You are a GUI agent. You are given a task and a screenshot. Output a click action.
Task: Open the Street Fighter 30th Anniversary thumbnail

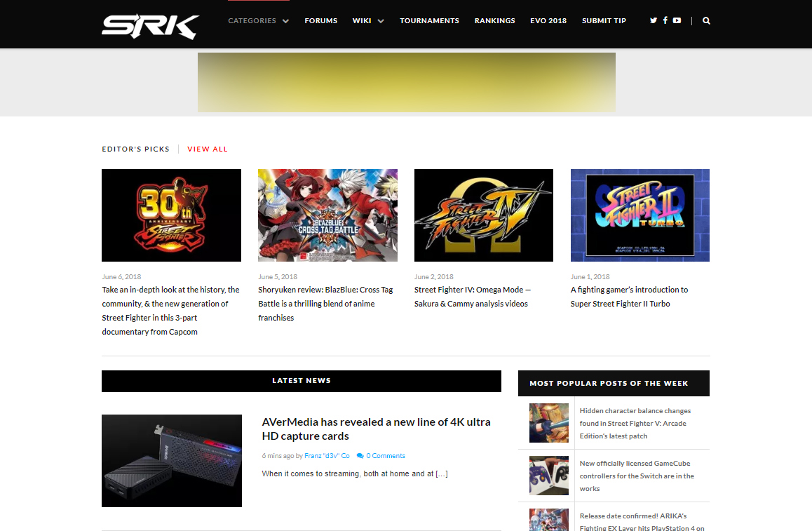(171, 215)
